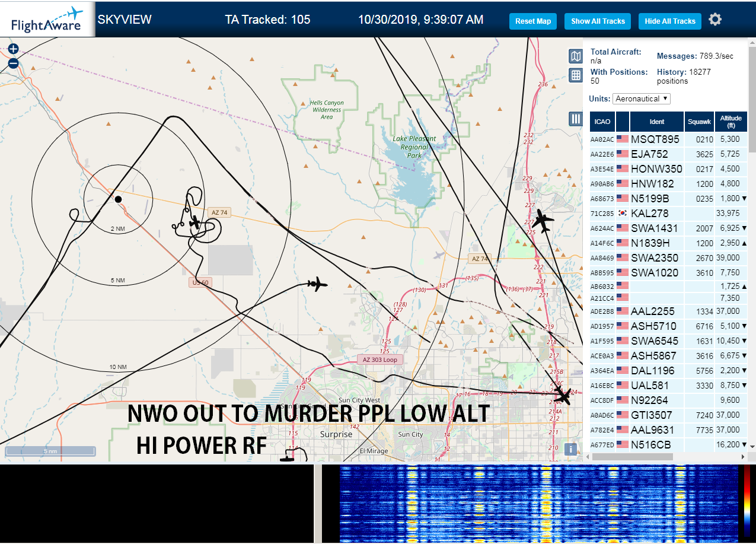
Task: Select the SWA6545 aircraft row
Action: pos(669,341)
